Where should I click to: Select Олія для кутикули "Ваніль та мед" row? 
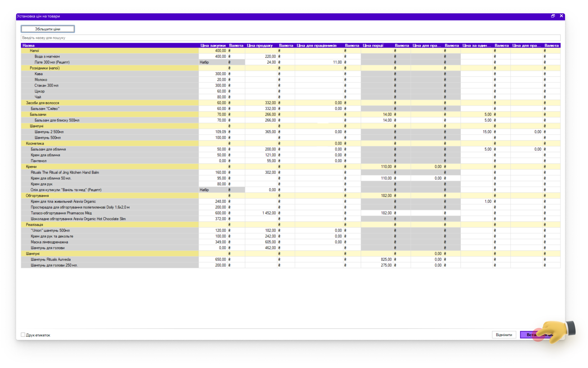tap(291, 190)
